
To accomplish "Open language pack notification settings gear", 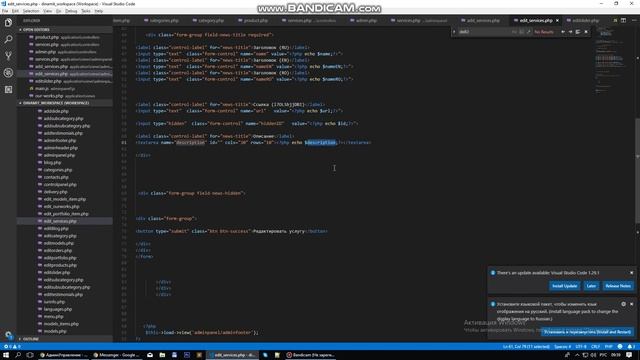I will (x=623, y=304).
